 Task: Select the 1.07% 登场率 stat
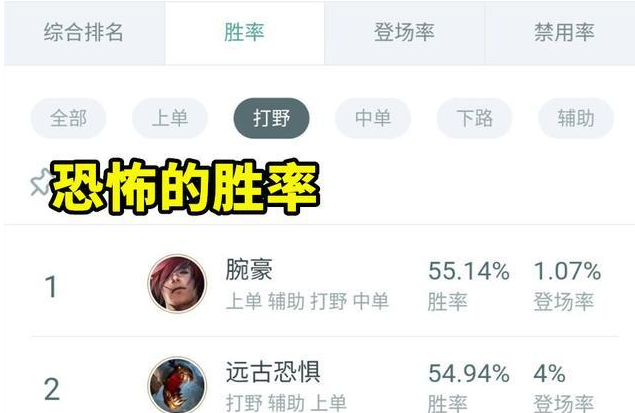(x=567, y=271)
